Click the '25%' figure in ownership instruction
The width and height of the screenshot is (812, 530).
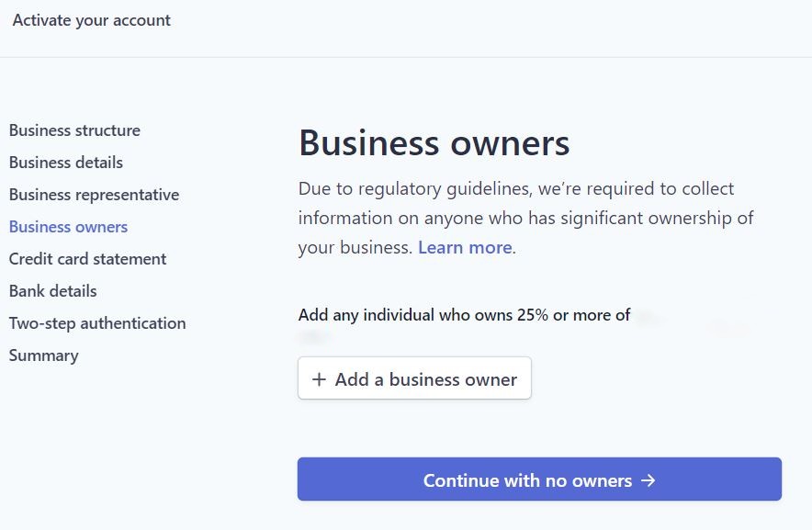click(x=533, y=315)
